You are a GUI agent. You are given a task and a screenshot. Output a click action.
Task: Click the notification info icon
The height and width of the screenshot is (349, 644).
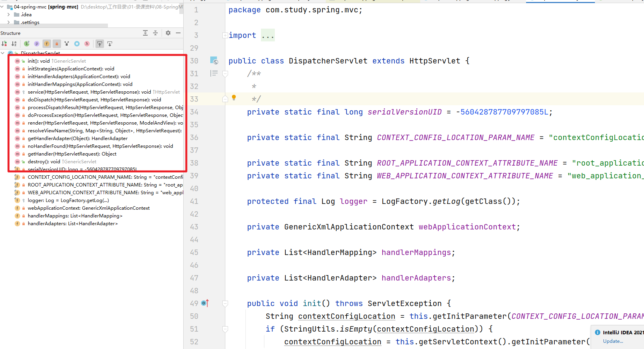(x=597, y=332)
